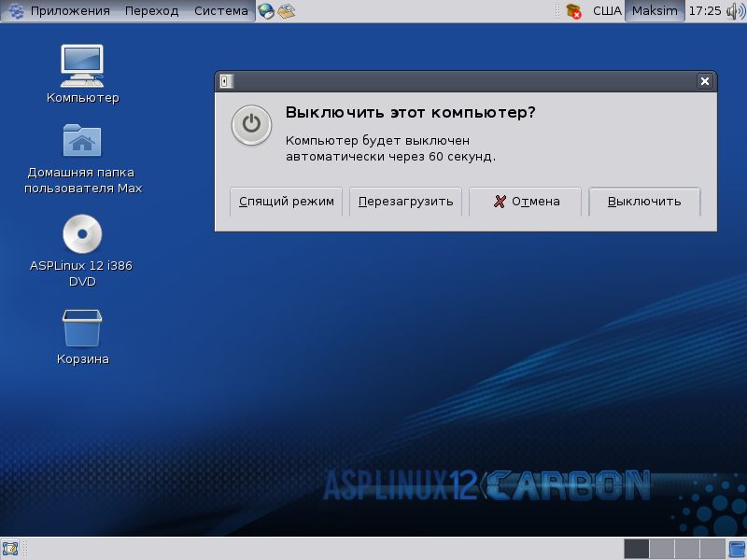This screenshot has width=747, height=560.
Task: Close the shutdown dialog window
Action: point(705,81)
